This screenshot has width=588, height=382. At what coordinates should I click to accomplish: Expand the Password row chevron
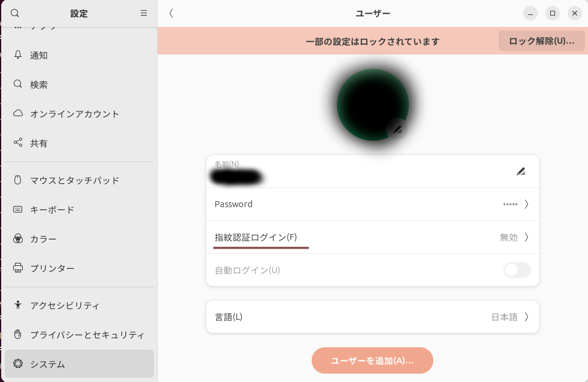click(x=526, y=204)
